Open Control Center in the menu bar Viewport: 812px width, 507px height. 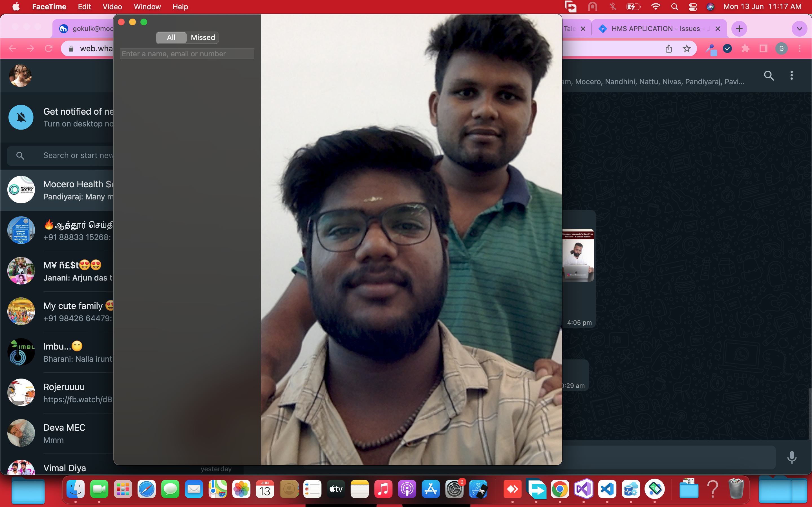(693, 7)
